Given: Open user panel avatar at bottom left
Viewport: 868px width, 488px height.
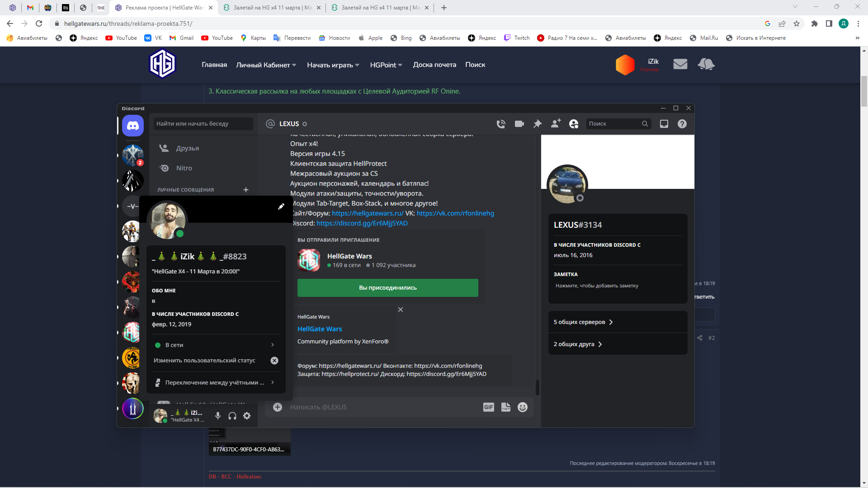Looking at the screenshot, I should (160, 416).
